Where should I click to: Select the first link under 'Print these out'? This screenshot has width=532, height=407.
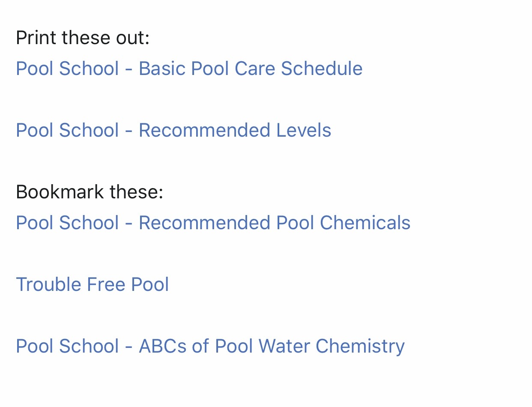coord(189,69)
